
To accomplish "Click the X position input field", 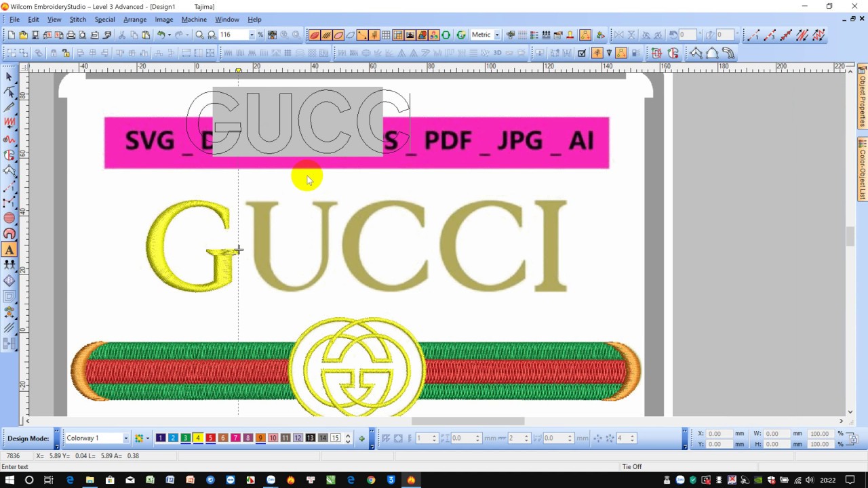I will tap(719, 434).
